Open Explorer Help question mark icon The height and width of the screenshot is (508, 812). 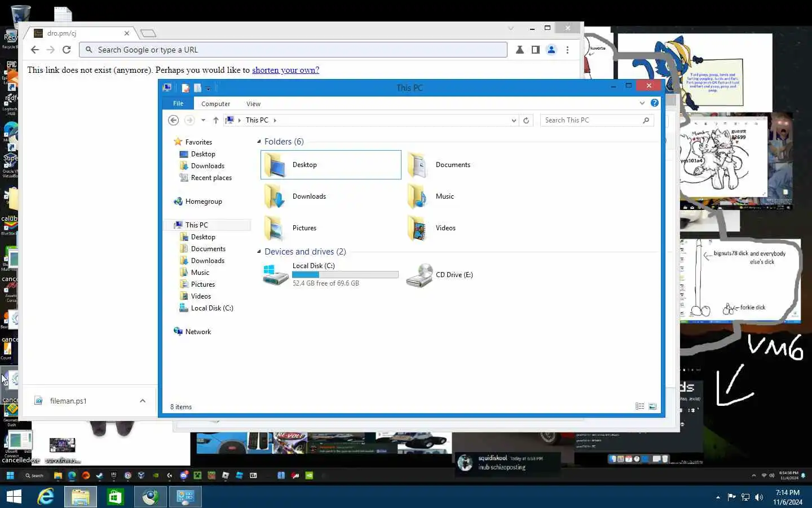coord(654,103)
